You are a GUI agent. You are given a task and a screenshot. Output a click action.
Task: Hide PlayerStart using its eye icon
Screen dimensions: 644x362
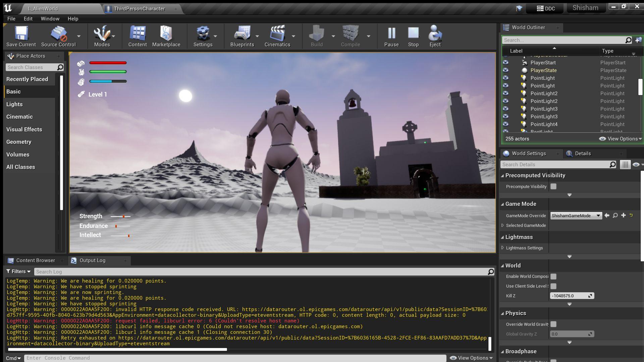pyautogui.click(x=505, y=63)
